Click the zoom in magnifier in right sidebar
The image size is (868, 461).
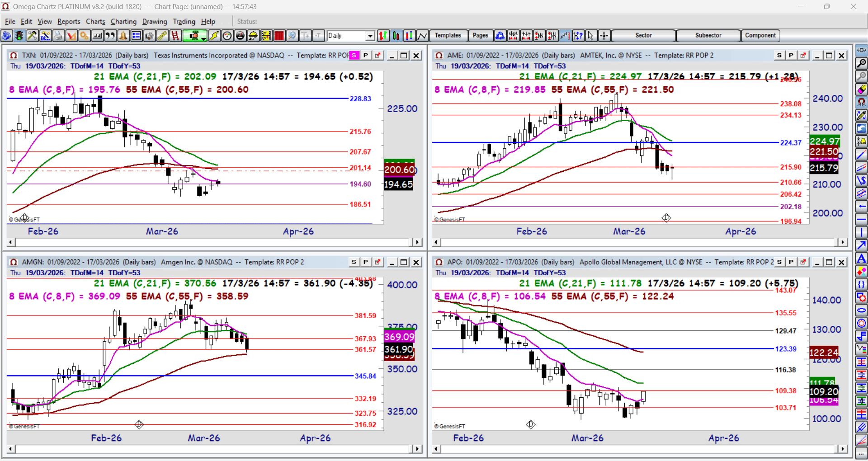[x=862, y=63]
